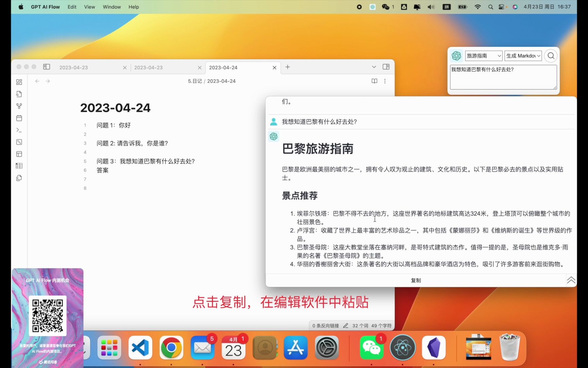The width and height of the screenshot is (588, 368).
Task: Open the command palette terminal icon
Action: pos(19,130)
